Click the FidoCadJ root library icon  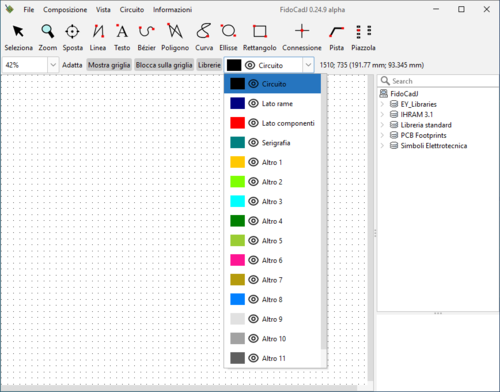tap(384, 94)
